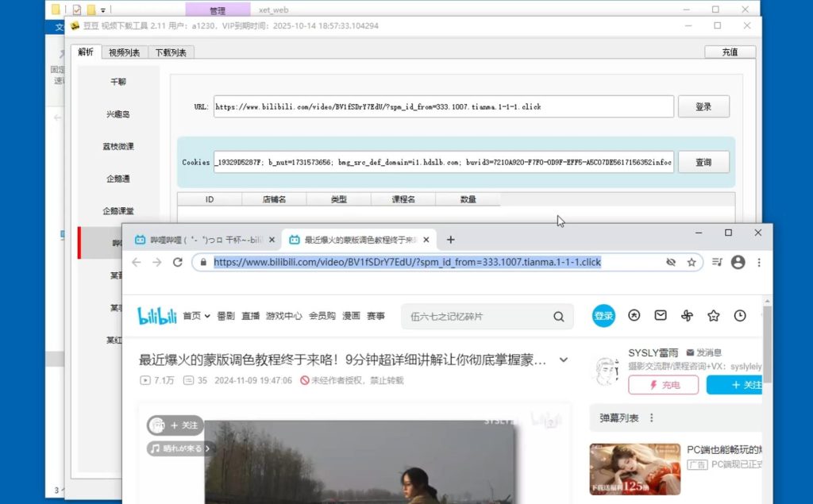
Task: Close the 哔哩哔哩 干杯 browser tab
Action: click(272, 240)
